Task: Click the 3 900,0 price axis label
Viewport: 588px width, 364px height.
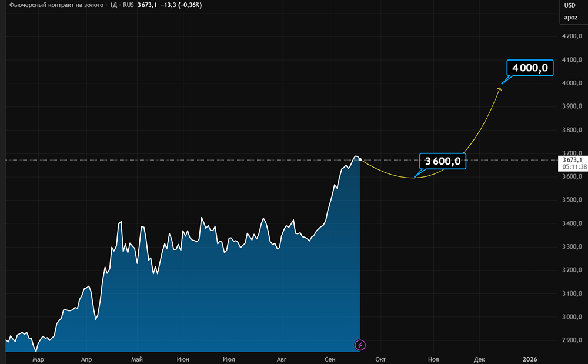Action: click(x=572, y=106)
